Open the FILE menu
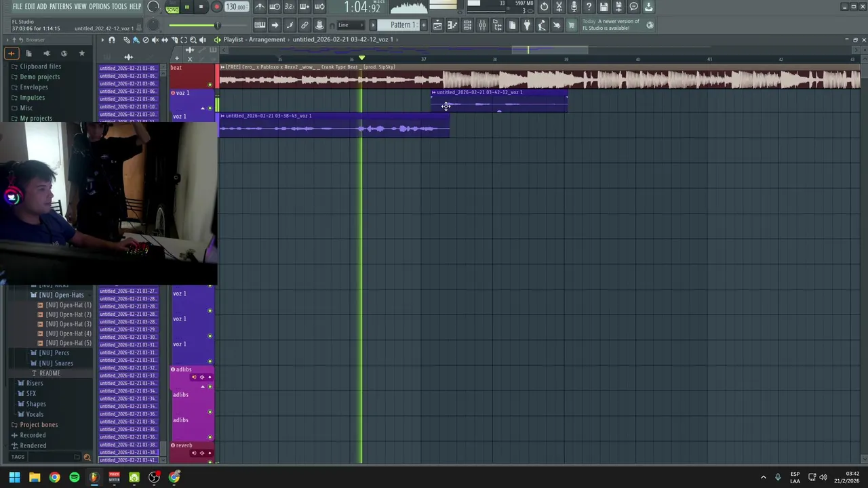 (x=17, y=7)
